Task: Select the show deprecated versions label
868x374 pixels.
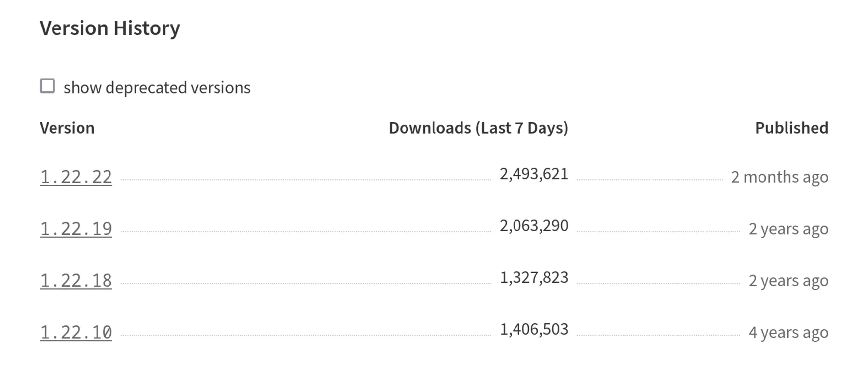Action: click(x=157, y=87)
